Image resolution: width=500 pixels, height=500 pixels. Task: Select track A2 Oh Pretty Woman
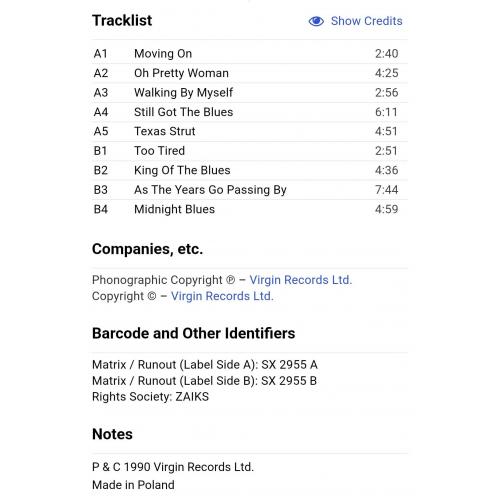click(250, 73)
